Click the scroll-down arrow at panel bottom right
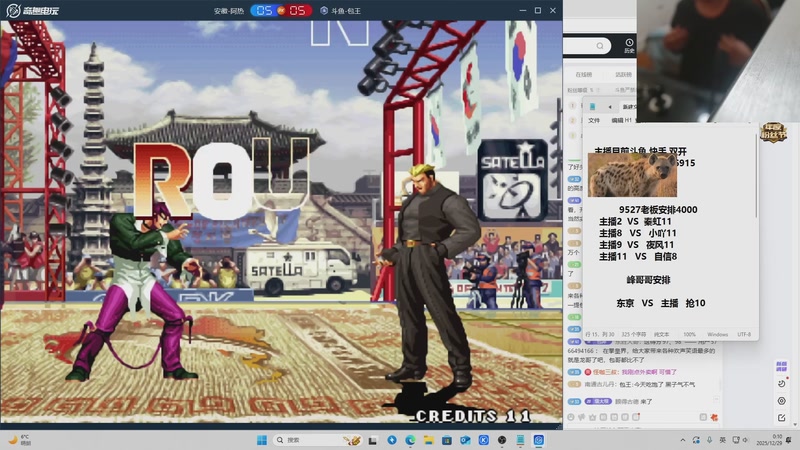 (795, 424)
